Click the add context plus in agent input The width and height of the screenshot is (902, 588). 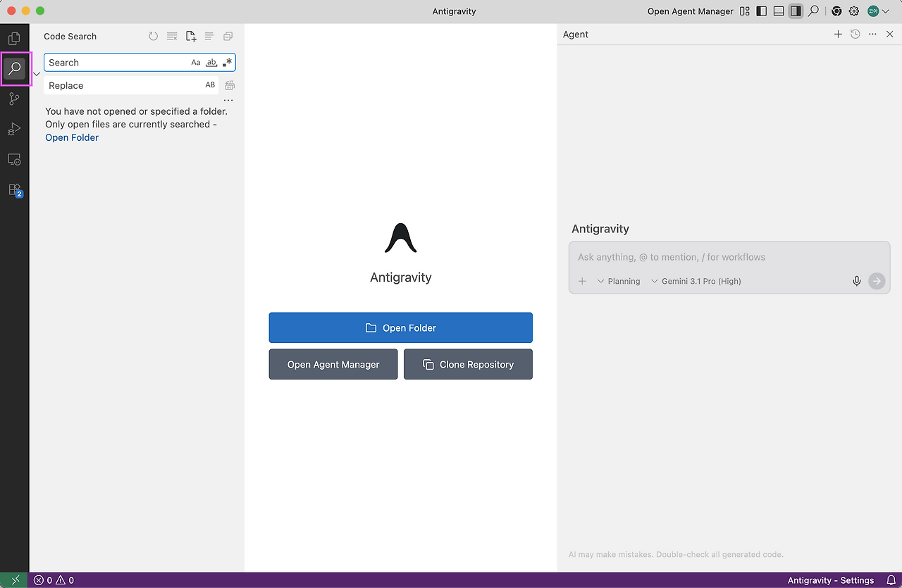click(582, 281)
